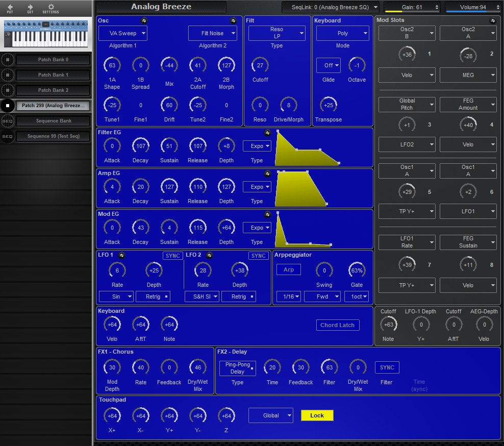Click the Osc Algorithm 1 swap icon
This screenshot has height=446, width=504.
(144, 20)
